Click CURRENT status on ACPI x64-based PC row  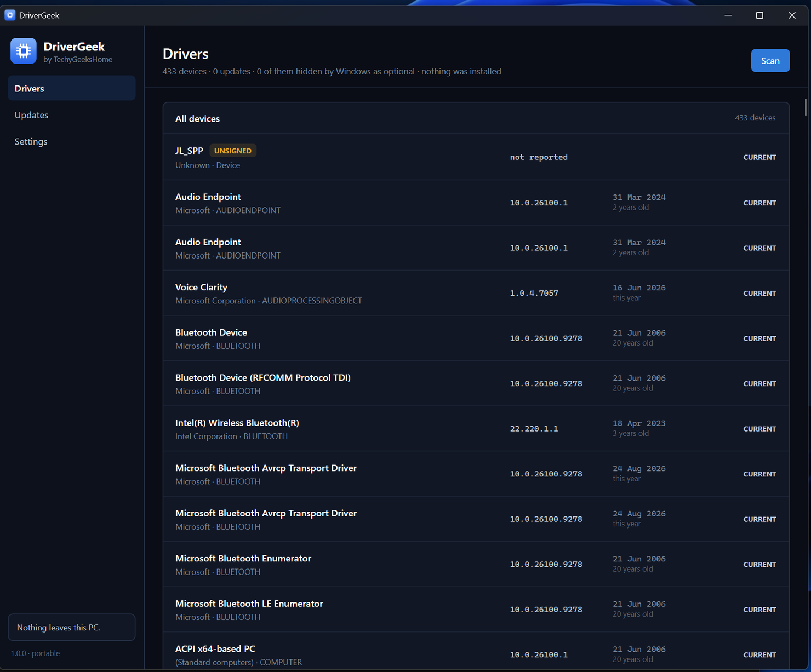(x=759, y=655)
